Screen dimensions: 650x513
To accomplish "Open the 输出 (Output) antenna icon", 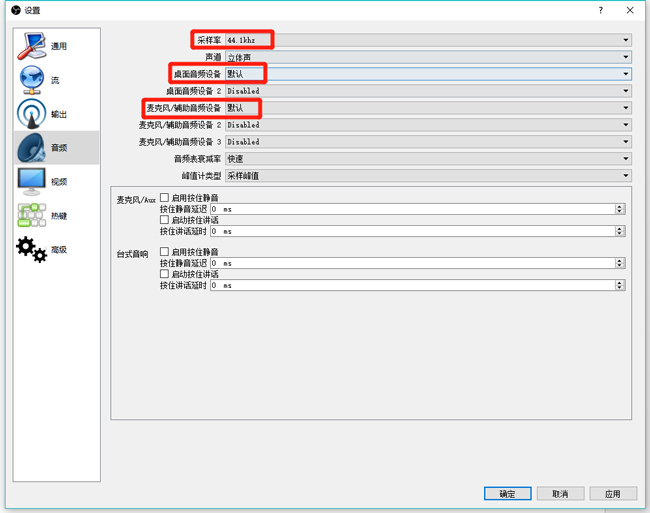I will 32,114.
